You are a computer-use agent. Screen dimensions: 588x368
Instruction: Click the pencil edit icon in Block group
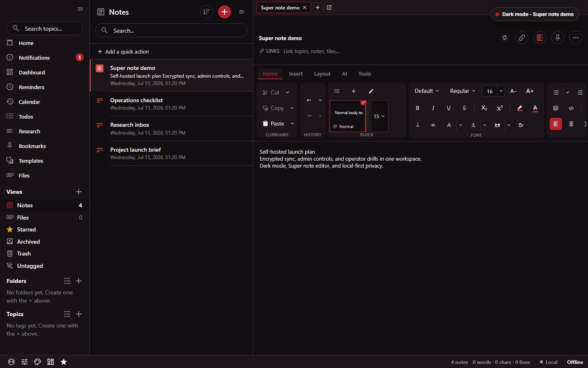click(371, 91)
